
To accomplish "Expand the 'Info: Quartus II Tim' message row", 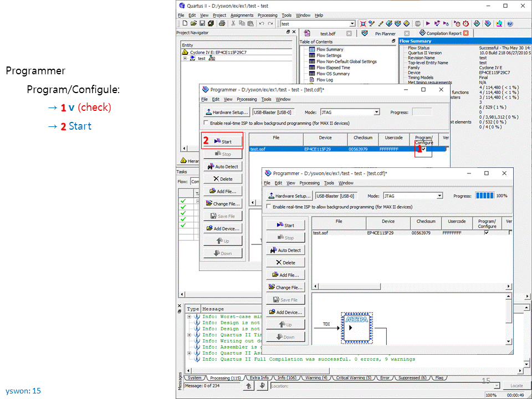I will [x=190, y=335].
